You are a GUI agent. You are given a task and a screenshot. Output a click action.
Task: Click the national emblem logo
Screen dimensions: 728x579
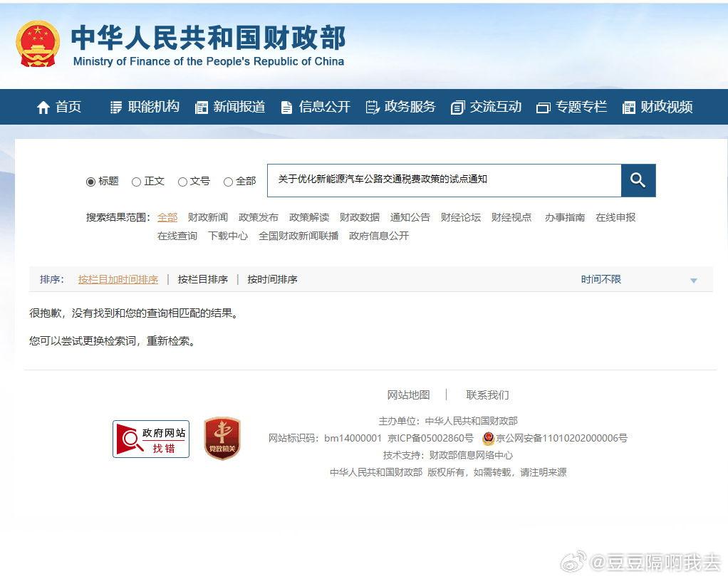[x=38, y=43]
